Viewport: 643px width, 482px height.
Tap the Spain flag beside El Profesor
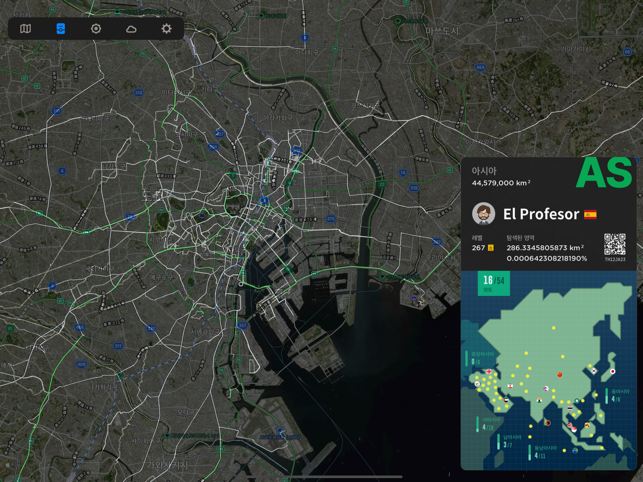click(590, 214)
